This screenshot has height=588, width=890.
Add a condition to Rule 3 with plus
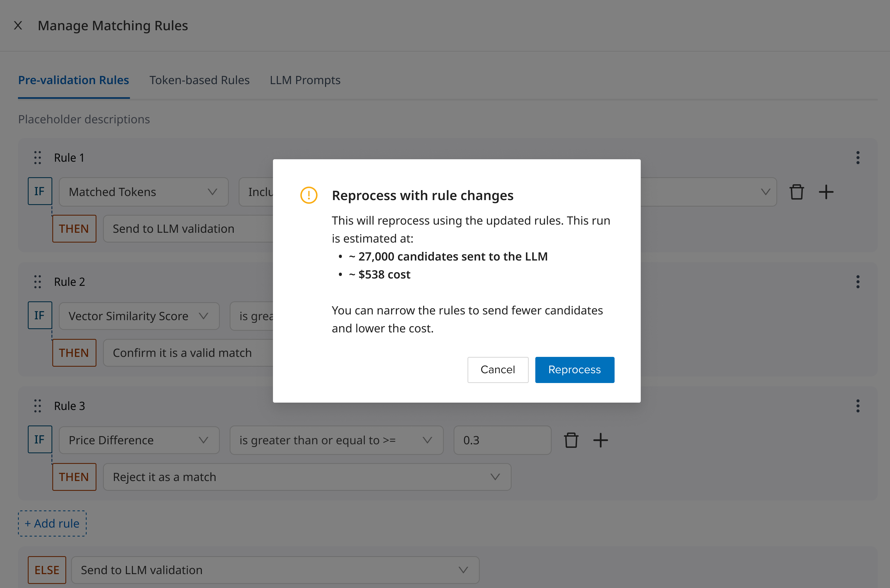coord(600,440)
